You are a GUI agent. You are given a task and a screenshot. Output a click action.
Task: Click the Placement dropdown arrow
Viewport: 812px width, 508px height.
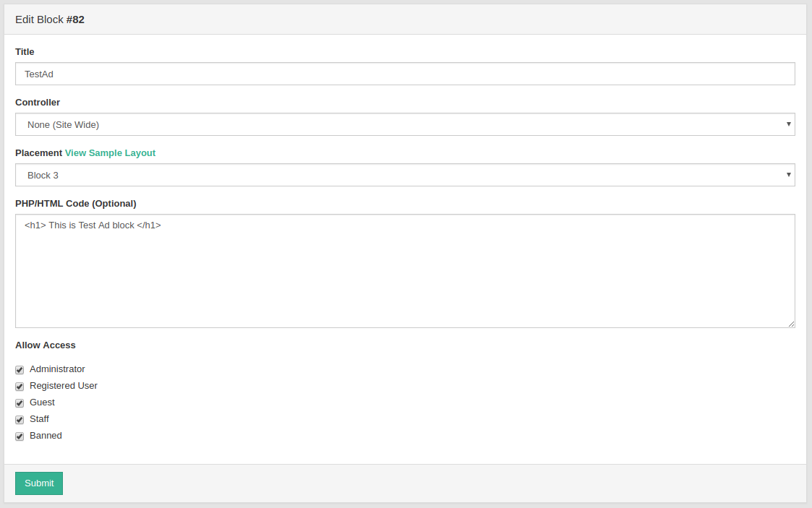[788, 175]
